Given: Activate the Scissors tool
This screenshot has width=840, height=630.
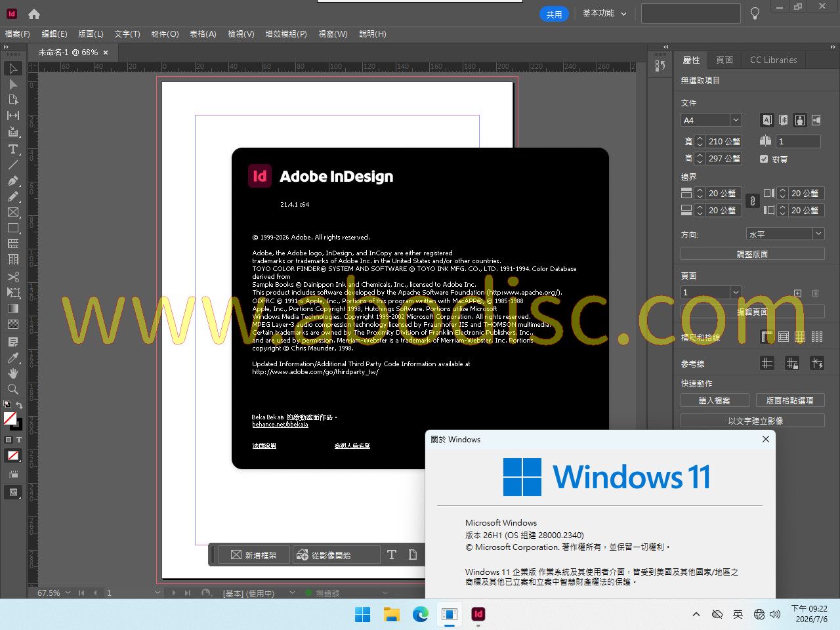Looking at the screenshot, I should (x=13, y=277).
